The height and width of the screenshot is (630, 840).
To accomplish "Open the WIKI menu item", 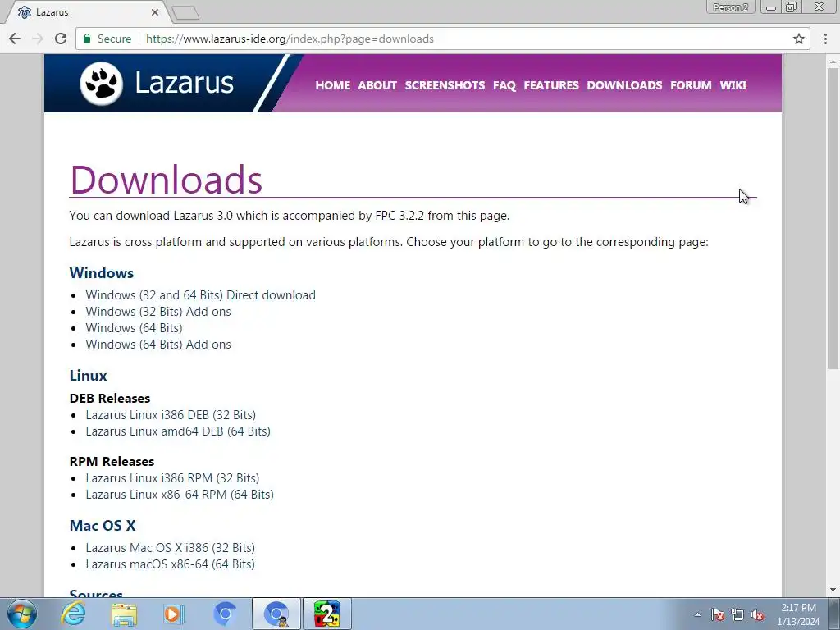I will click(733, 85).
